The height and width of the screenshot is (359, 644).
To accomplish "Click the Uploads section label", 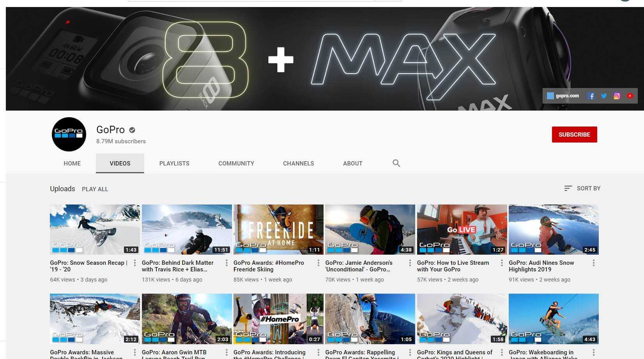I will (x=62, y=189).
